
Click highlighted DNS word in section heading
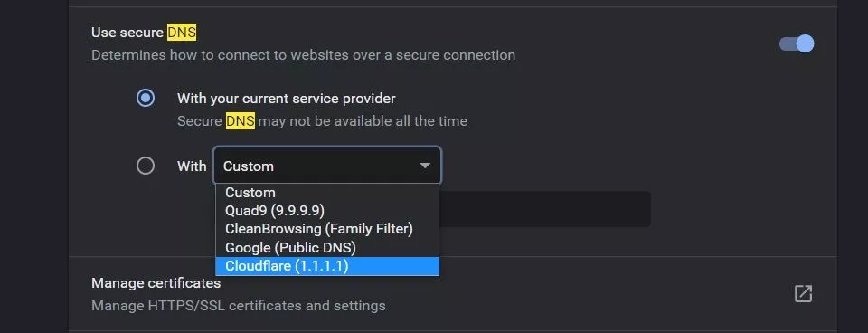[182, 33]
